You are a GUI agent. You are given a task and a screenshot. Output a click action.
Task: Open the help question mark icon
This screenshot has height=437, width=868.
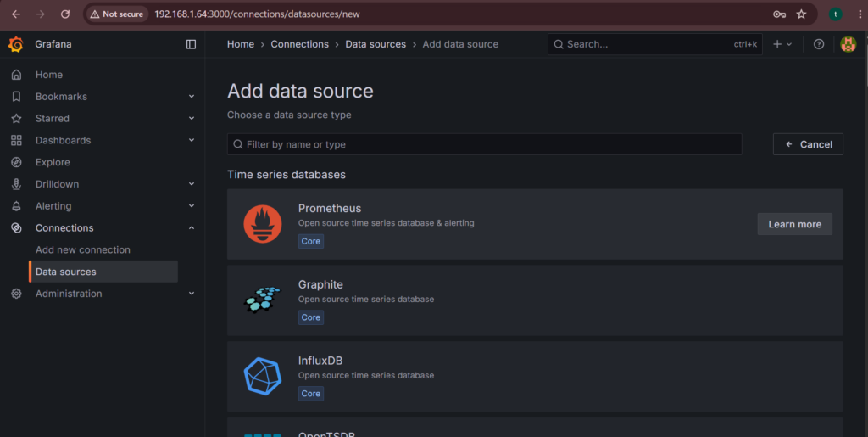(819, 44)
